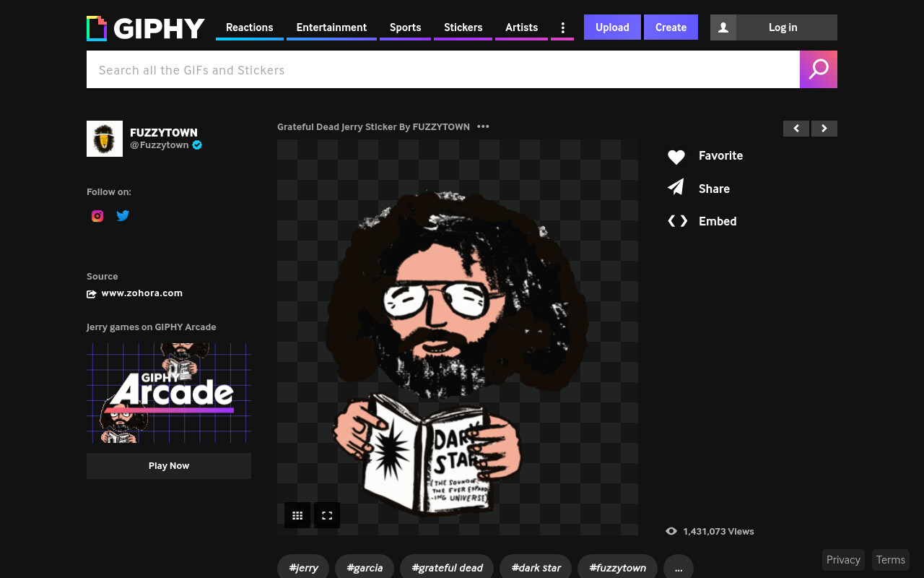This screenshot has height=578, width=924.
Task: Open the options dots beside the sticker title
Action: coord(483,126)
